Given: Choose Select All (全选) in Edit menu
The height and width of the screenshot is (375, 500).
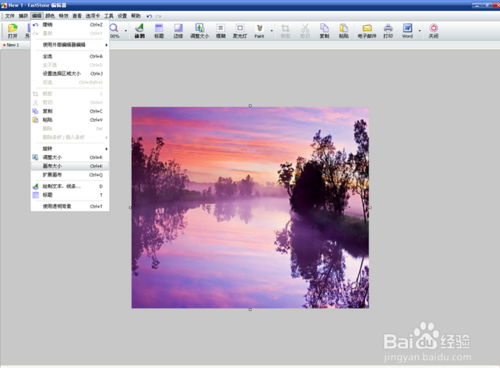Looking at the screenshot, I should [70, 56].
